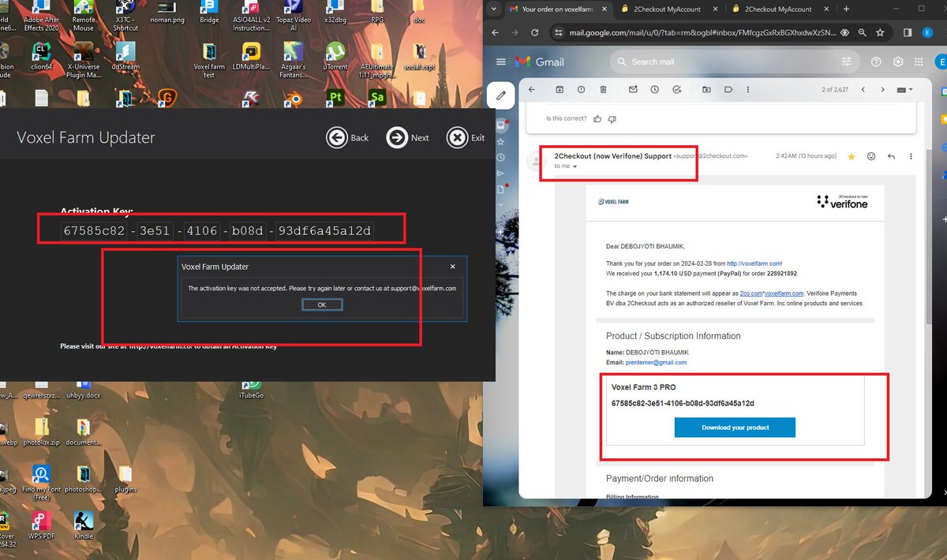Click Download your product button

point(735,427)
